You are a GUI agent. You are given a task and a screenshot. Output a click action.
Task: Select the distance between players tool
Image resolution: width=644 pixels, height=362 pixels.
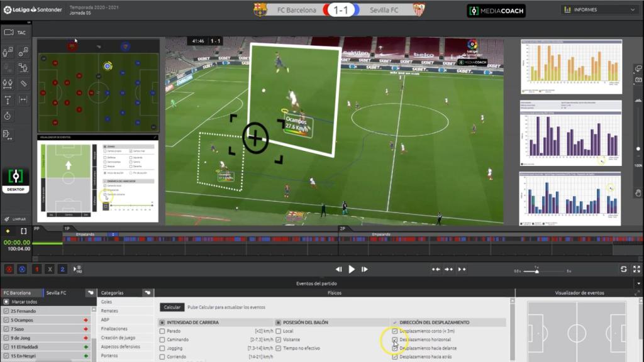[x=7, y=84]
